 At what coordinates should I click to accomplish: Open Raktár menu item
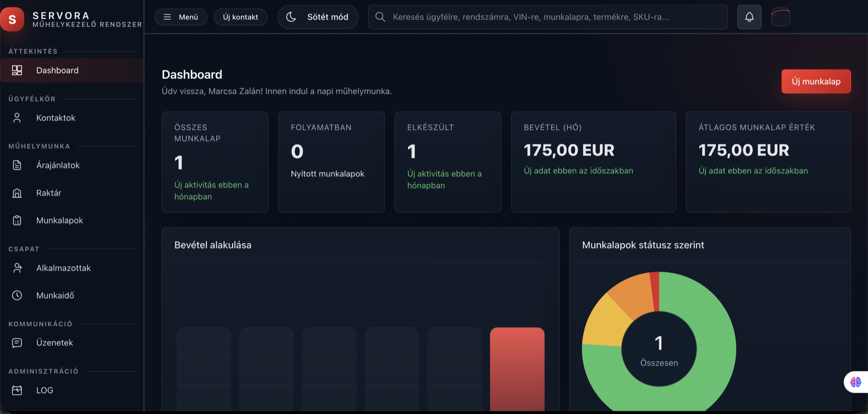click(x=72, y=193)
